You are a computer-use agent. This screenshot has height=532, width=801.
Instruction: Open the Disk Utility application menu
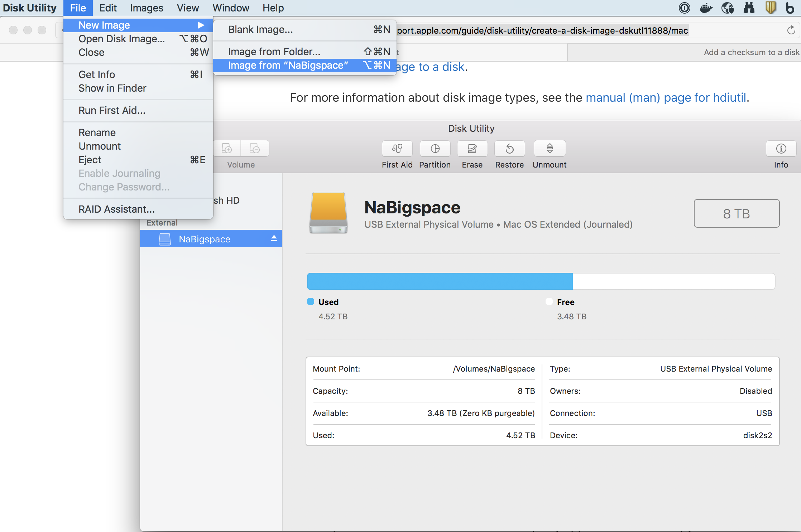tap(30, 8)
